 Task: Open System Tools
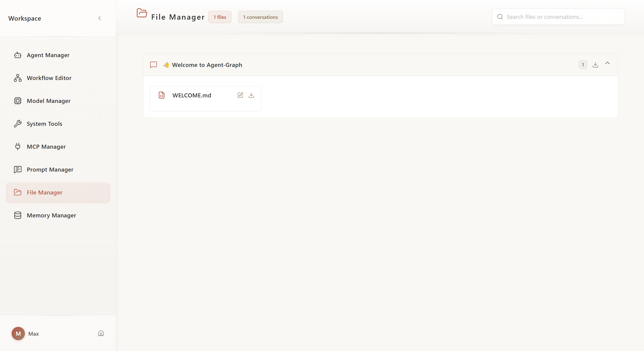(44, 124)
